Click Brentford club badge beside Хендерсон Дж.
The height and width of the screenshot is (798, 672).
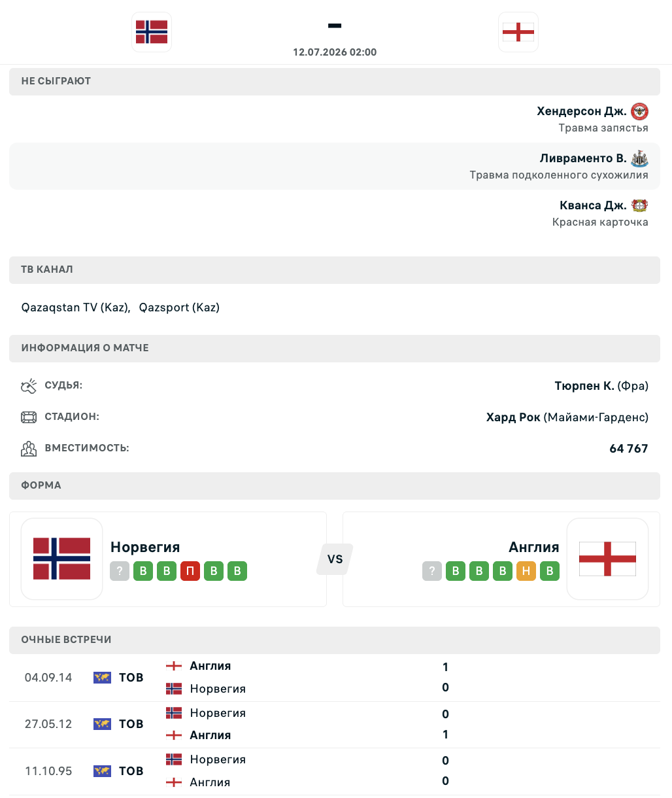639,111
